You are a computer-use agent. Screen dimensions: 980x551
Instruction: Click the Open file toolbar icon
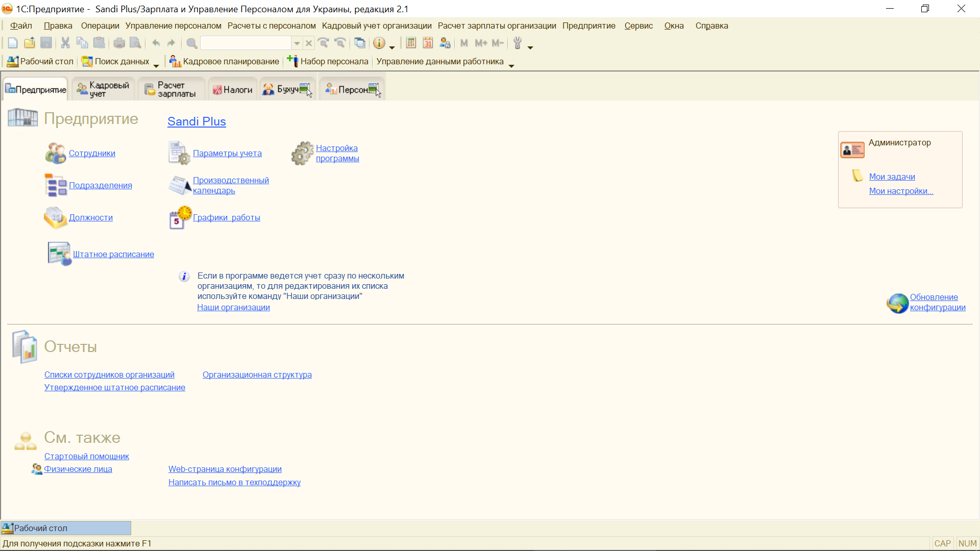pyautogui.click(x=30, y=43)
